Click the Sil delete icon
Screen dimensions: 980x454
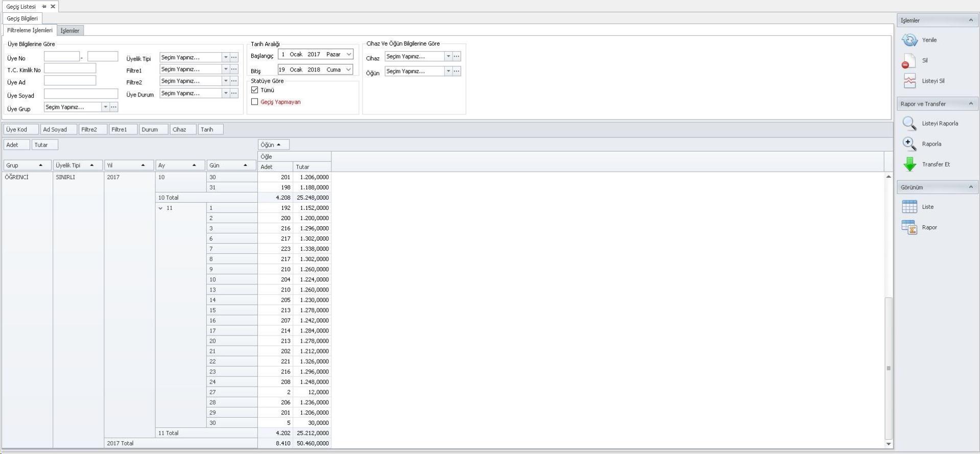click(909, 61)
